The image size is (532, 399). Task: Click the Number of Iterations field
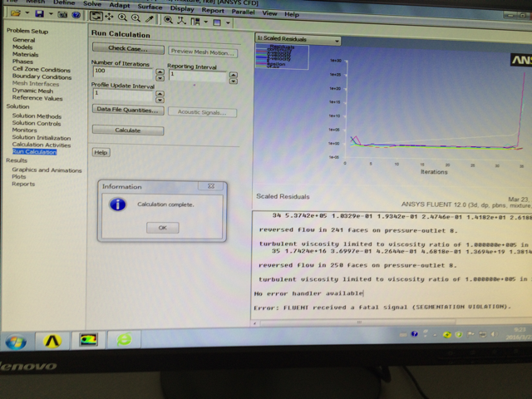point(123,72)
